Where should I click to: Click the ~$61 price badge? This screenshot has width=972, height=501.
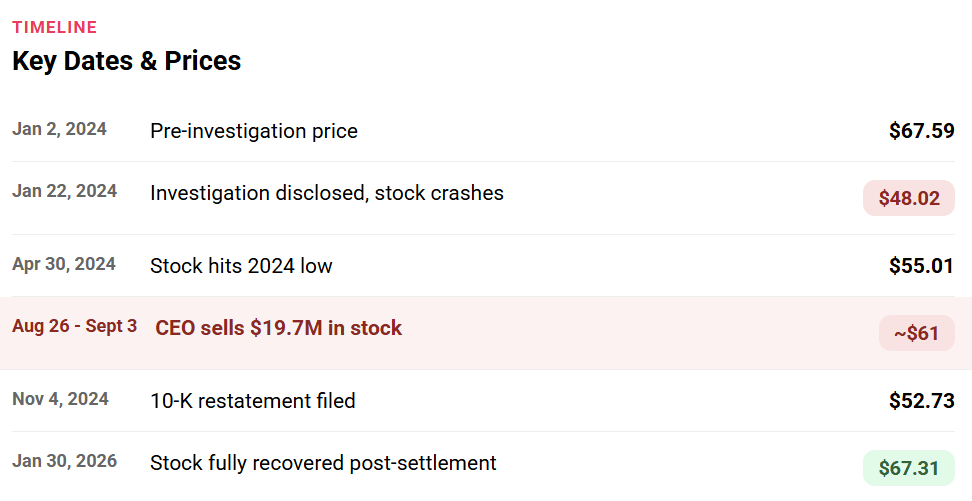(916, 333)
